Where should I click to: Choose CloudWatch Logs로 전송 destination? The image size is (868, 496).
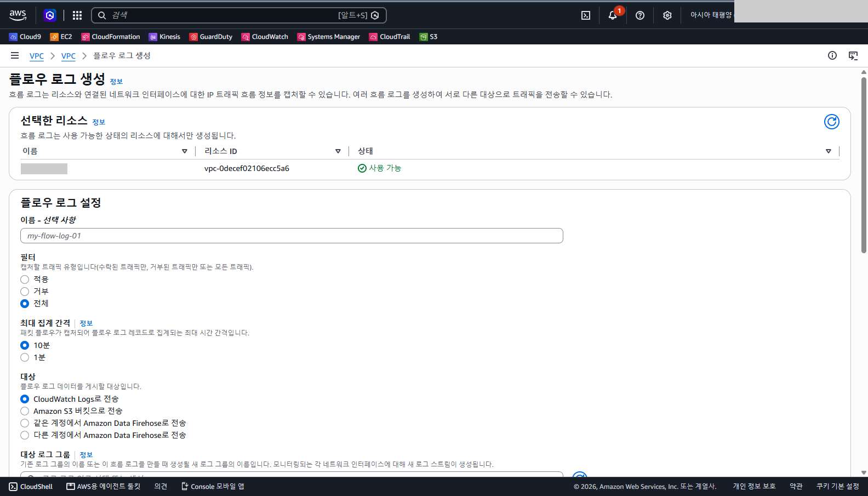25,399
